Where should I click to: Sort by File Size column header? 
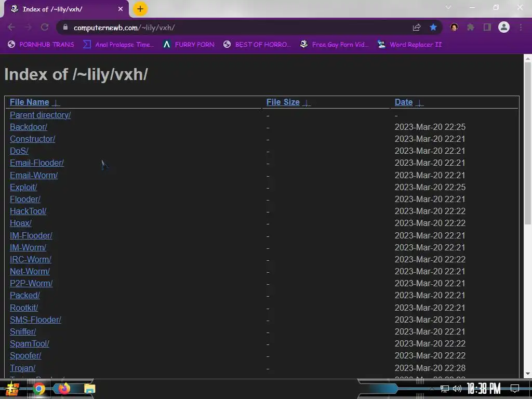pyautogui.click(x=283, y=102)
